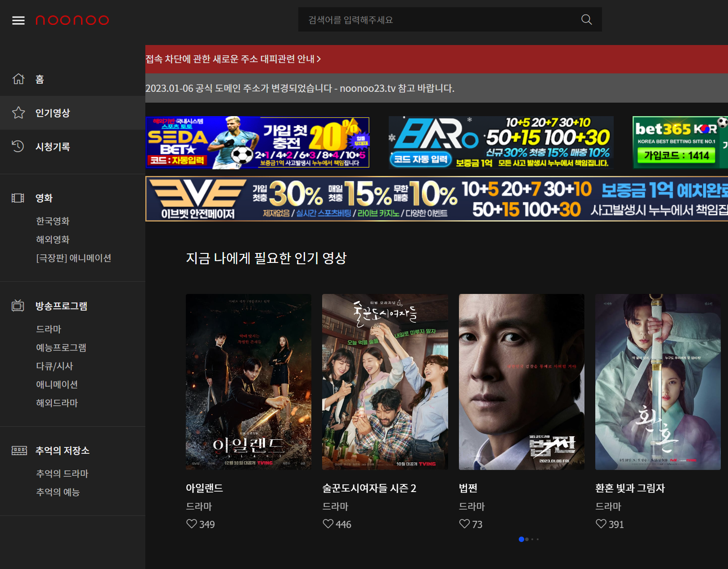Screen dimensions: 728x569
Task: Click the 법쩐 title text
Action: point(468,488)
